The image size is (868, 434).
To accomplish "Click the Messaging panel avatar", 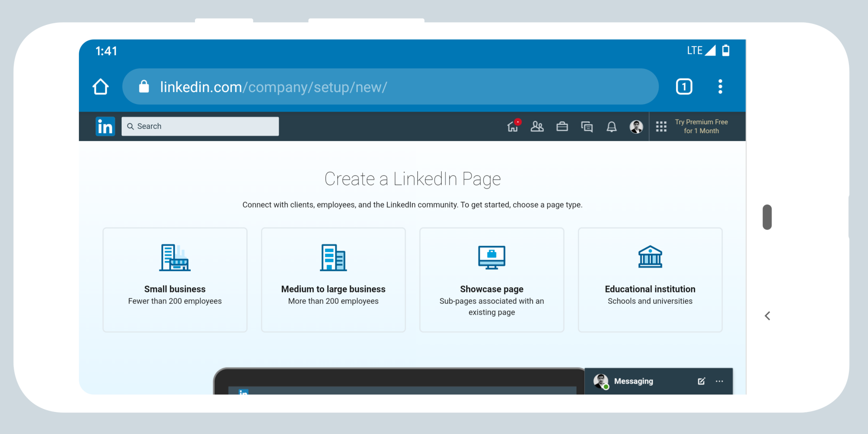I will 601,381.
